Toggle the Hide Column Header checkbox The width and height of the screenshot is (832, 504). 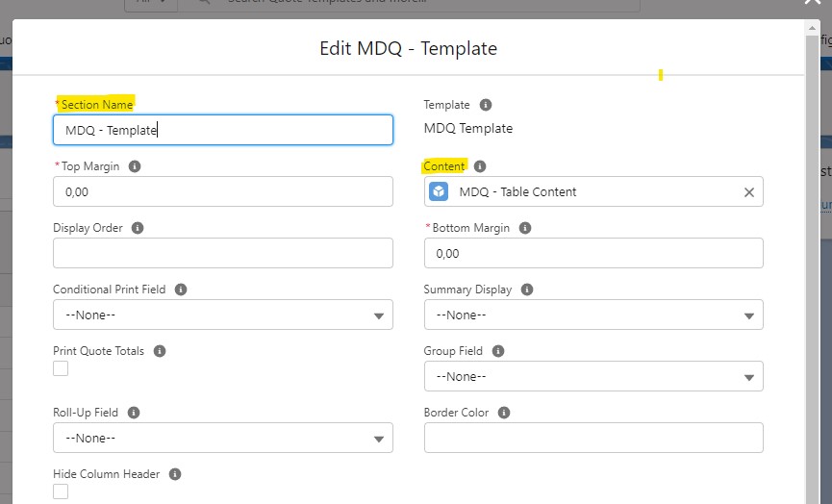point(61,491)
